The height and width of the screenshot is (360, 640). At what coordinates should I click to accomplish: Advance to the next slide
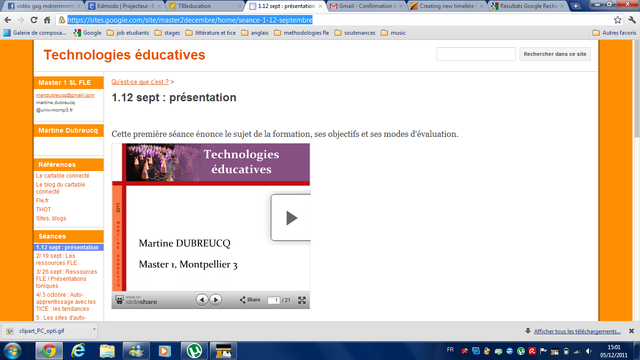tap(216, 300)
